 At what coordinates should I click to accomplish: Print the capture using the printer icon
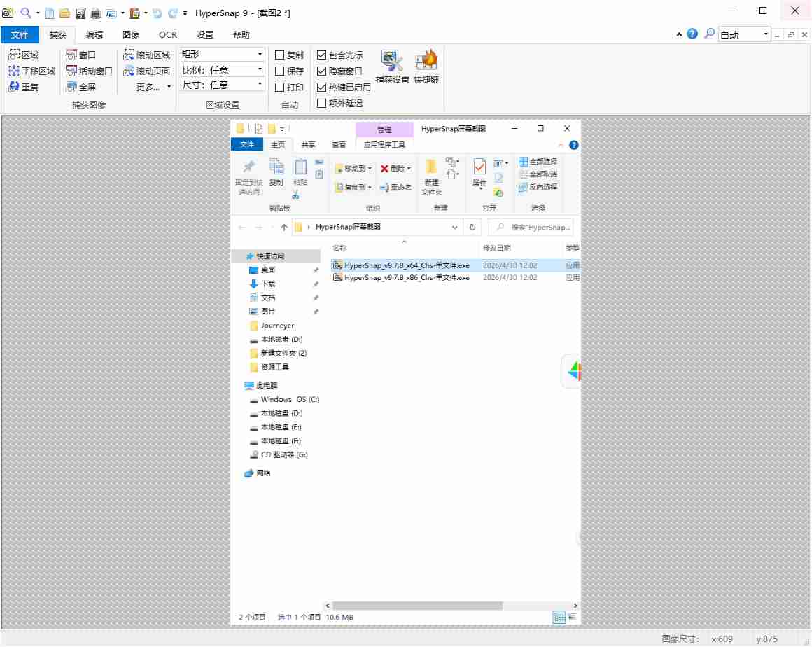[96, 13]
